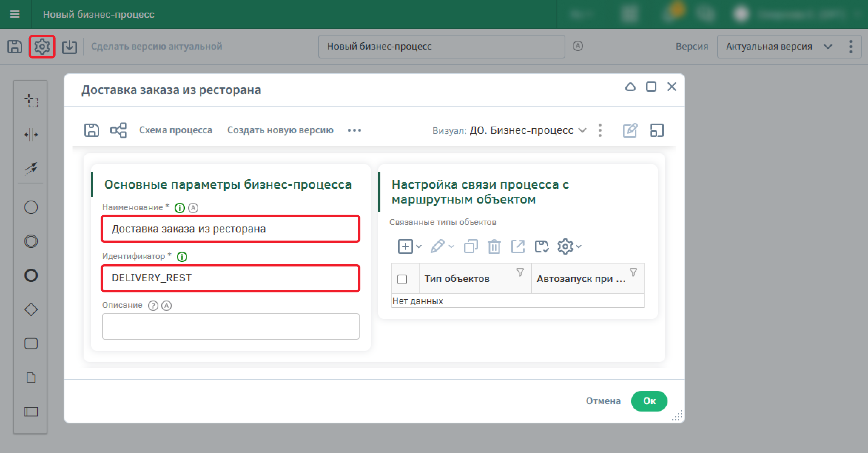868x453 pixels.
Task: Click the Описание text input field
Action: pyautogui.click(x=231, y=326)
